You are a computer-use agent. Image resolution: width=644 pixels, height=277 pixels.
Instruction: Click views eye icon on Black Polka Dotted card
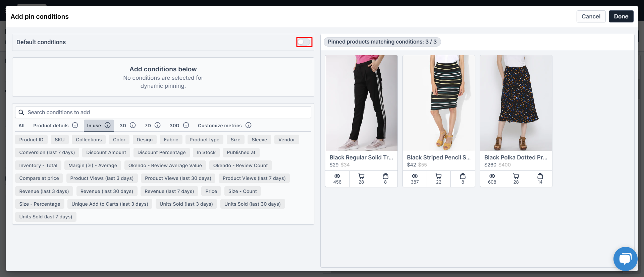[492, 176]
